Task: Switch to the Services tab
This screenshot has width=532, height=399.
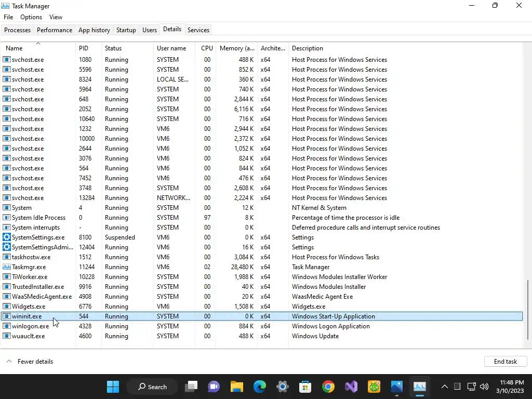Action: click(198, 30)
